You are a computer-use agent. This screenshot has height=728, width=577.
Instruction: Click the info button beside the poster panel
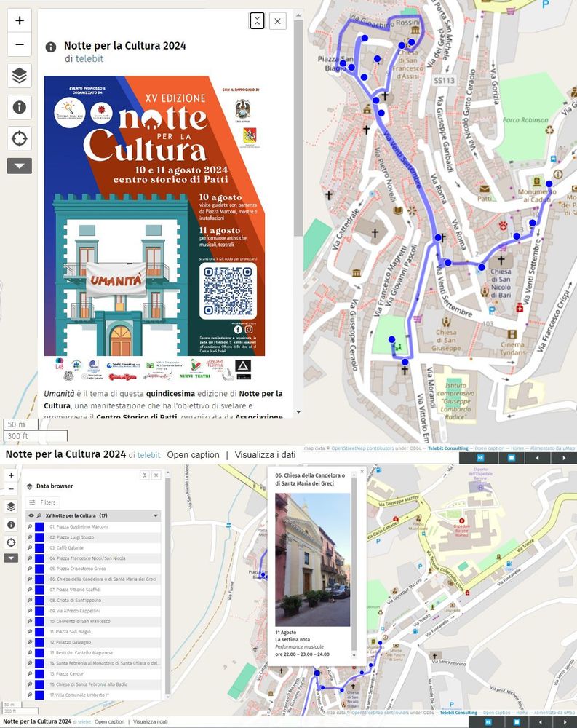[20, 107]
